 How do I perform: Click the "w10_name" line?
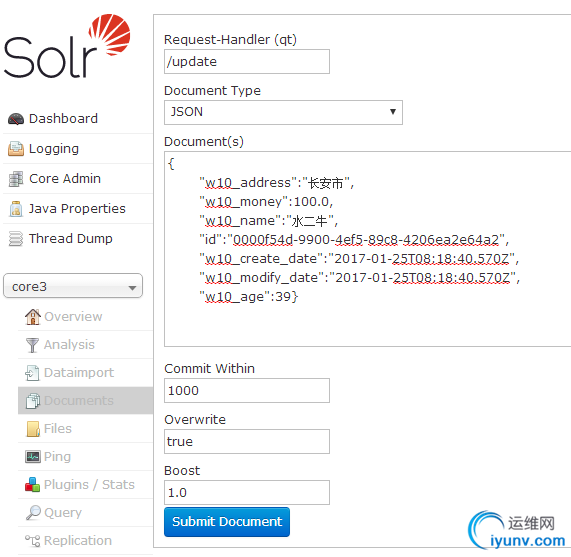point(269,221)
